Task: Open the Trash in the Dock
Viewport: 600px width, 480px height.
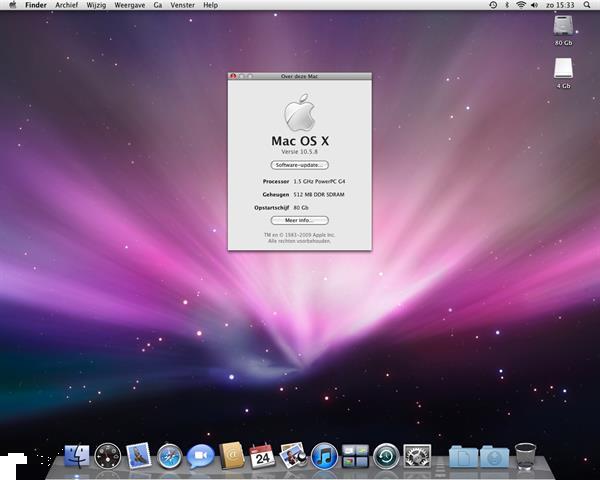Action: pyautogui.click(x=525, y=456)
